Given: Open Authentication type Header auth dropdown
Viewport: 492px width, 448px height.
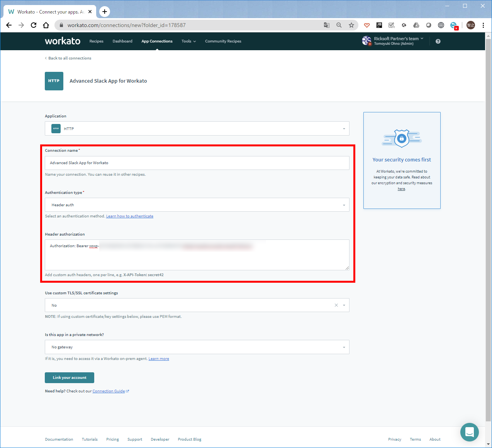Looking at the screenshot, I should (197, 205).
